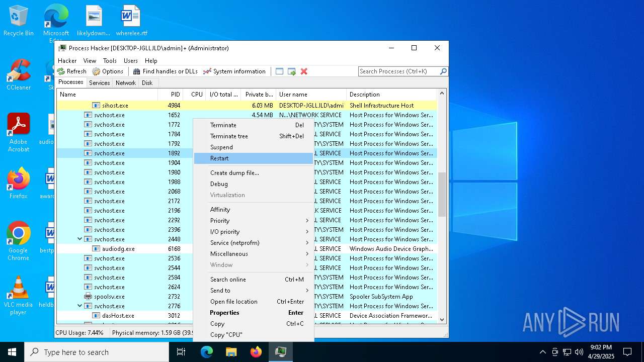This screenshot has width=644, height=362.
Task: Click the svchost.exe 1652 process icon
Action: tap(88, 115)
